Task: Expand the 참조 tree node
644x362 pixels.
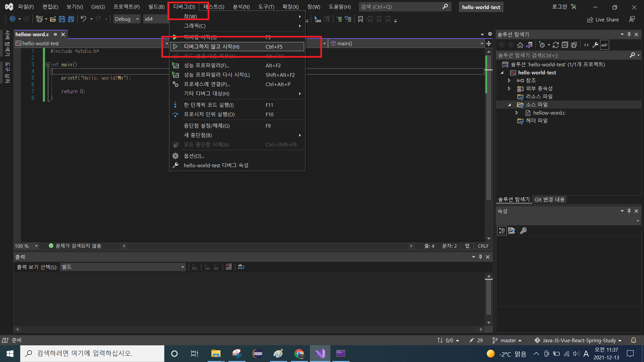Action: point(509,80)
